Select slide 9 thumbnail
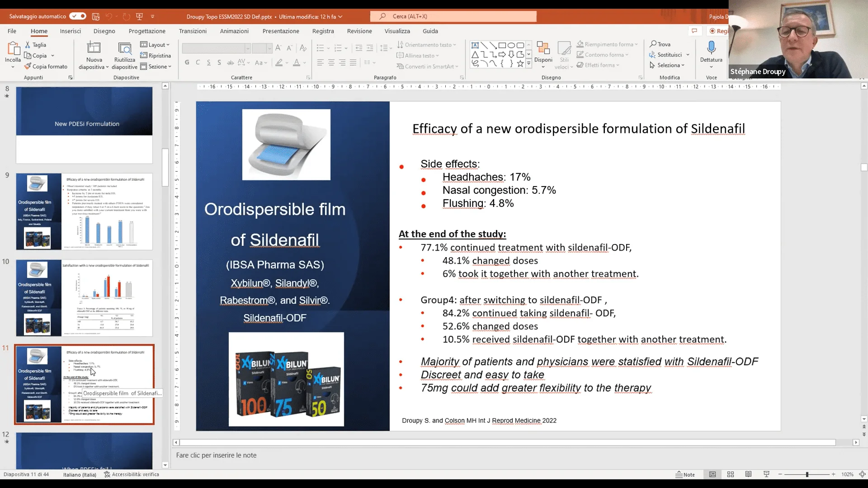Image resolution: width=868 pixels, height=488 pixels. (84, 211)
